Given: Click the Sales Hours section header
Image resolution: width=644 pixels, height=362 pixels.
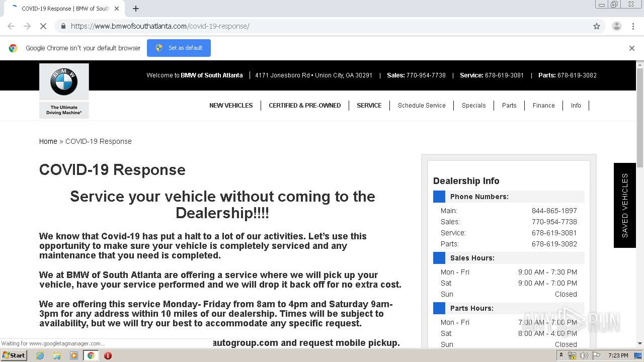Looking at the screenshot, I should 509,258.
